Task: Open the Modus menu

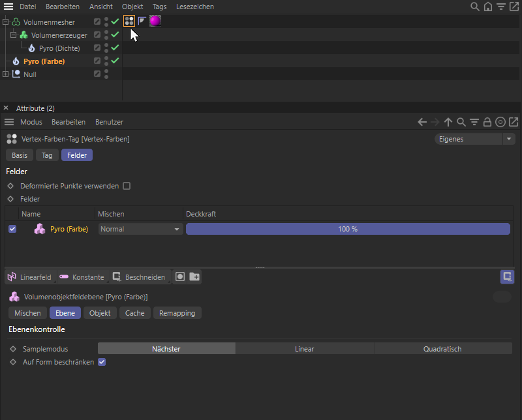Action: tap(31, 122)
